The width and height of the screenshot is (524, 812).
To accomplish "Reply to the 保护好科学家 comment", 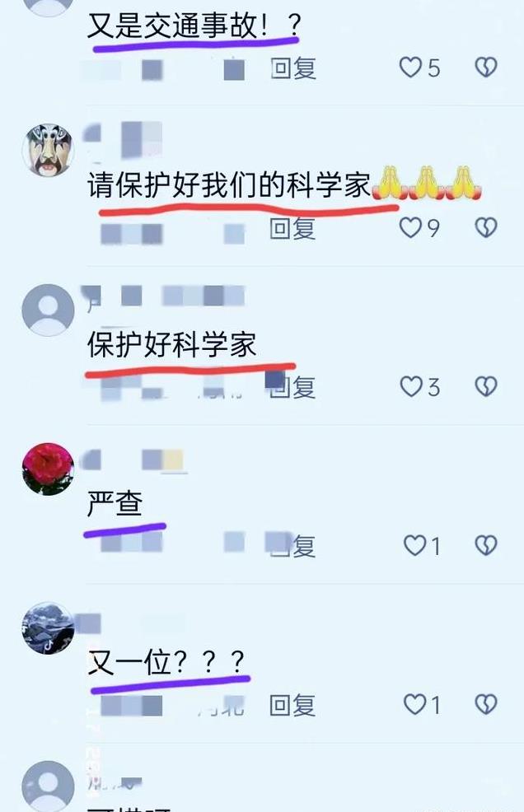I will click(x=292, y=387).
